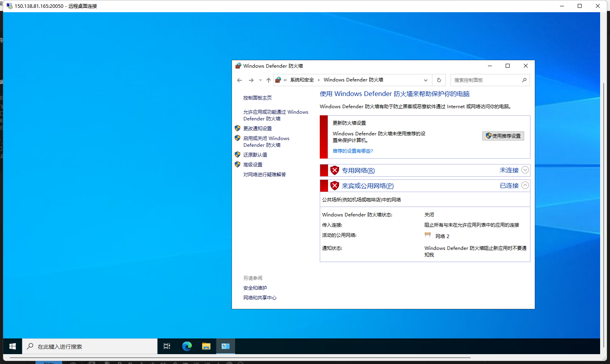The width and height of the screenshot is (610, 364).
Task: Open 允许应用或功能通过 Windows Defender 防火墙
Action: pyautogui.click(x=276, y=115)
